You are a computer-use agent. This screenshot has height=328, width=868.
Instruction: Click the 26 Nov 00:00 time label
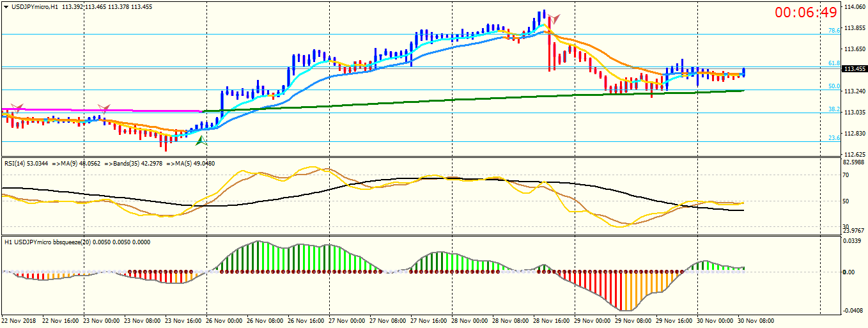point(226,320)
